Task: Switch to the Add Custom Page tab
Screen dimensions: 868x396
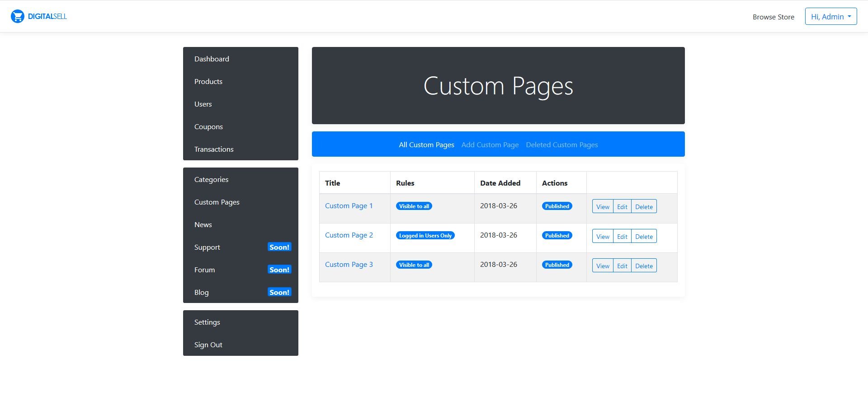Action: [x=490, y=144]
